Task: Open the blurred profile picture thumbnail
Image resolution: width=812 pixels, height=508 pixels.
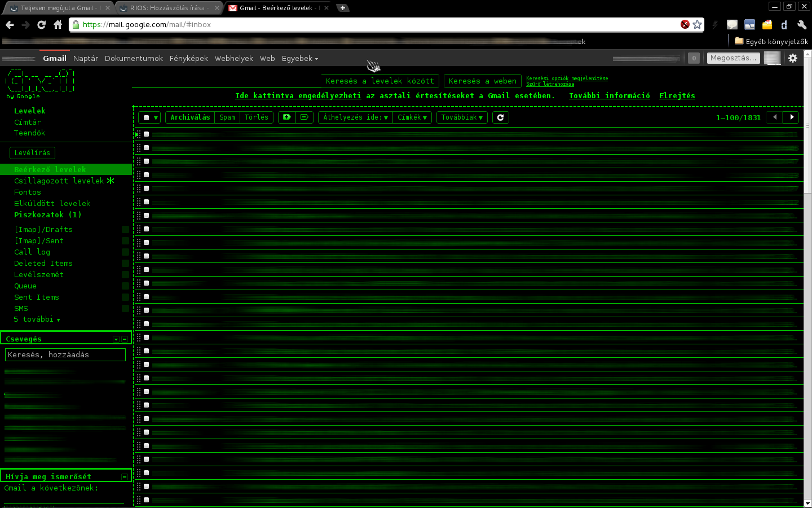Action: pyautogui.click(x=772, y=58)
